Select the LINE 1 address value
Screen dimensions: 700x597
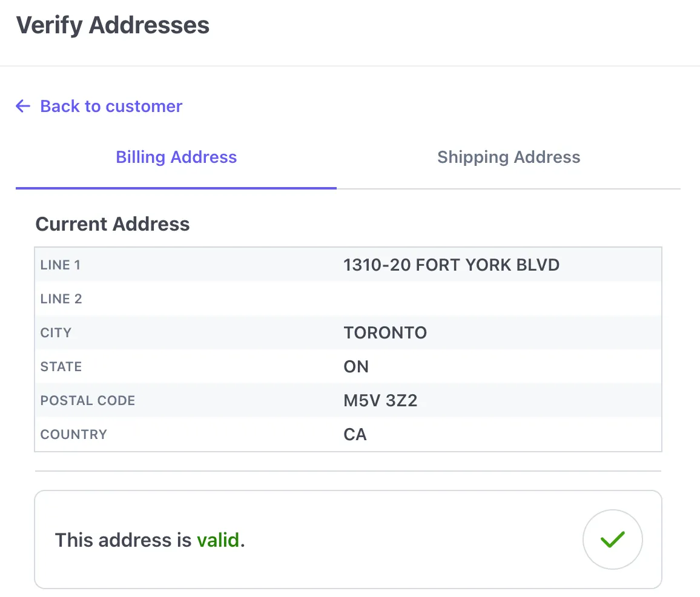[452, 265]
